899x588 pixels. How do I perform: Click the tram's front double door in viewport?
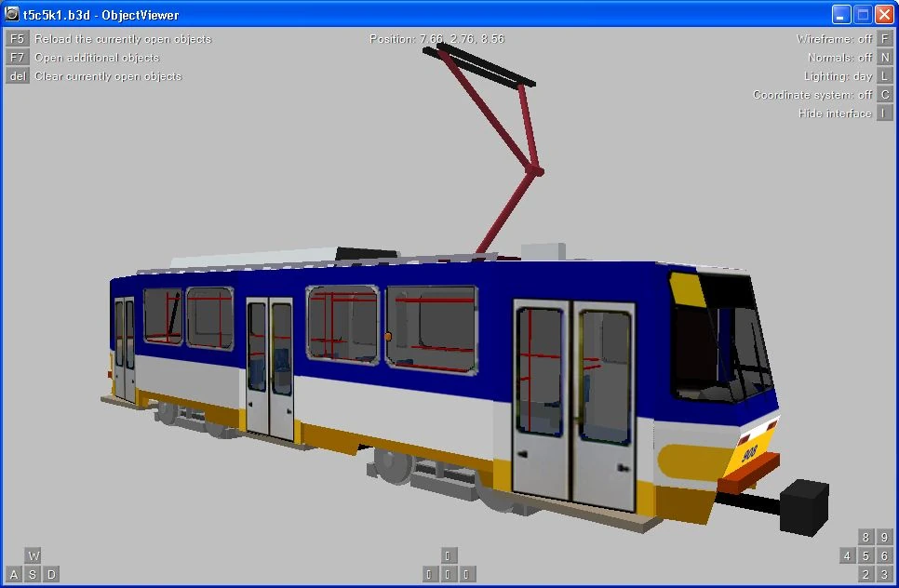(x=573, y=404)
